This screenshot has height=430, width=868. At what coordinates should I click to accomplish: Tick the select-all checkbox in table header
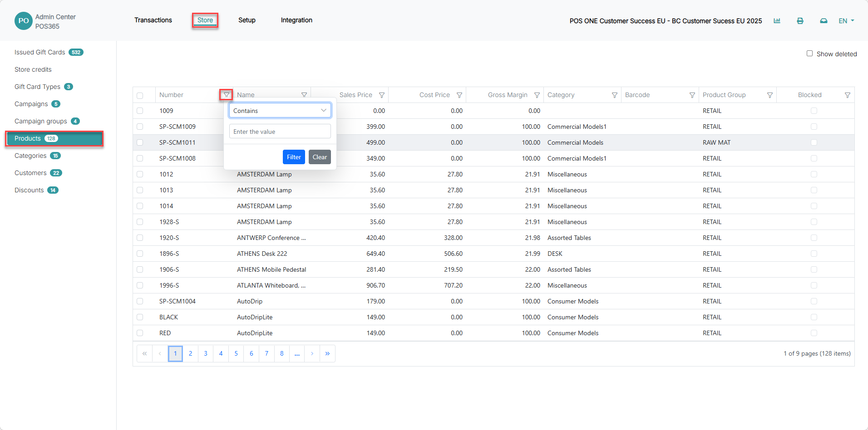(140, 95)
